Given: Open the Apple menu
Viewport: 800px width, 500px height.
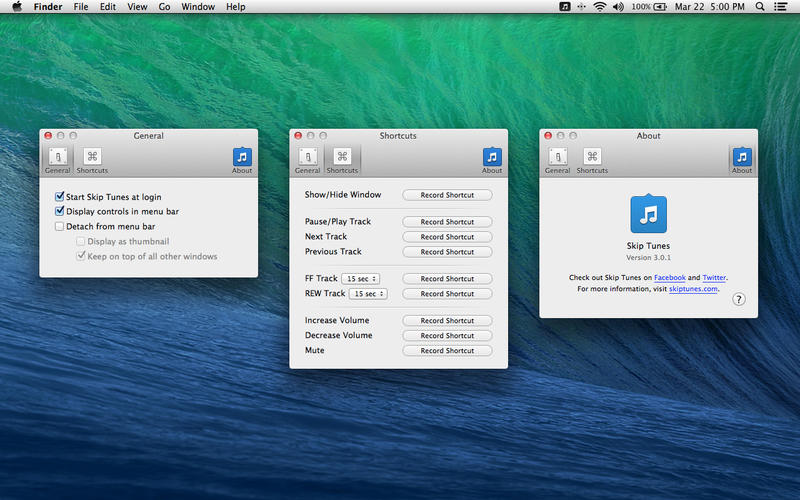Looking at the screenshot, I should (x=17, y=7).
